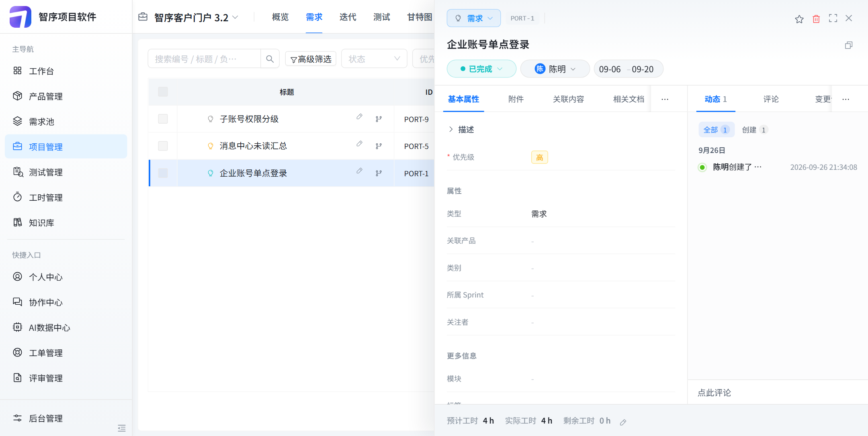This screenshot has width=868, height=436.
Task: Change status via 已完成 dropdown
Action: [x=481, y=69]
